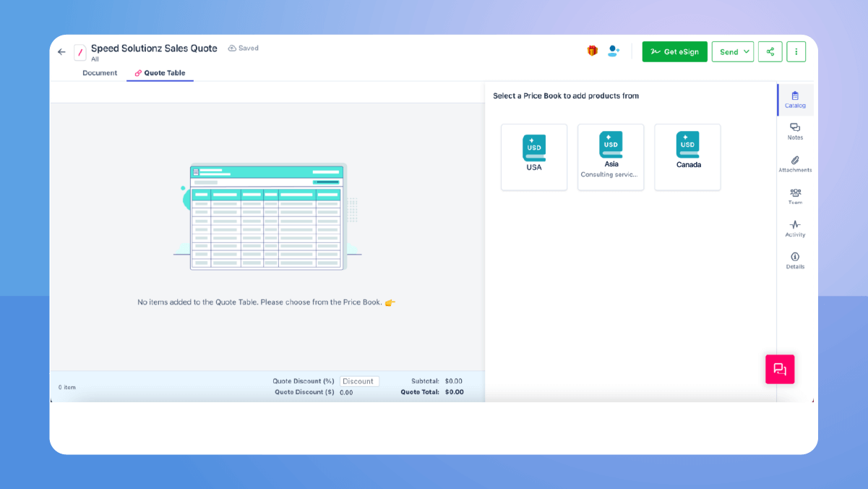Screen dimensions: 868x489
Task: Select the USA price book
Action: [533, 157]
